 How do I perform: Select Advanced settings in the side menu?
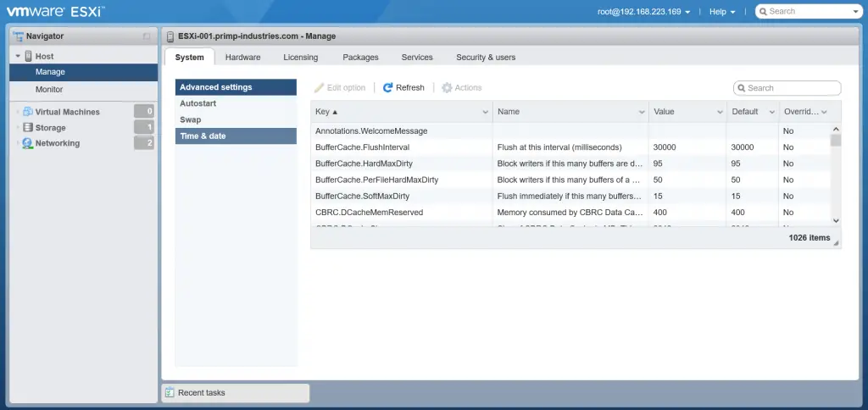coord(236,87)
